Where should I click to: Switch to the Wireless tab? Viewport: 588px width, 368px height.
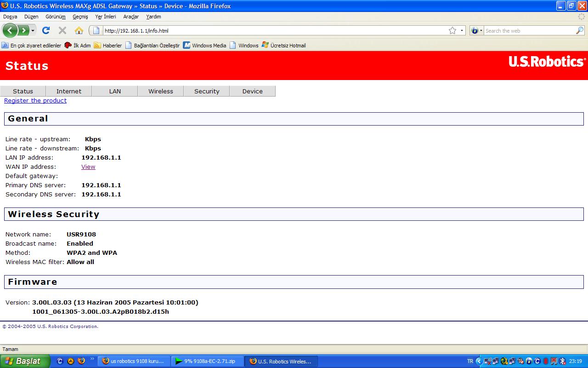[161, 91]
